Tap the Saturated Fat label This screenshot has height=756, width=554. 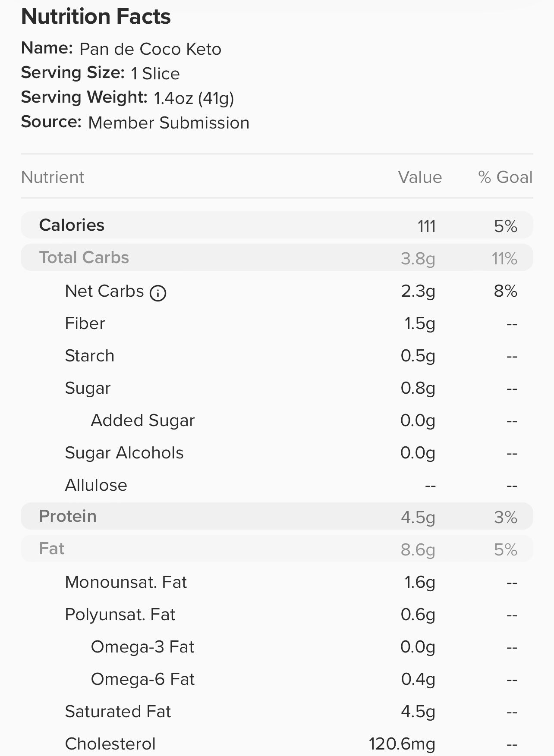pyautogui.click(x=118, y=712)
